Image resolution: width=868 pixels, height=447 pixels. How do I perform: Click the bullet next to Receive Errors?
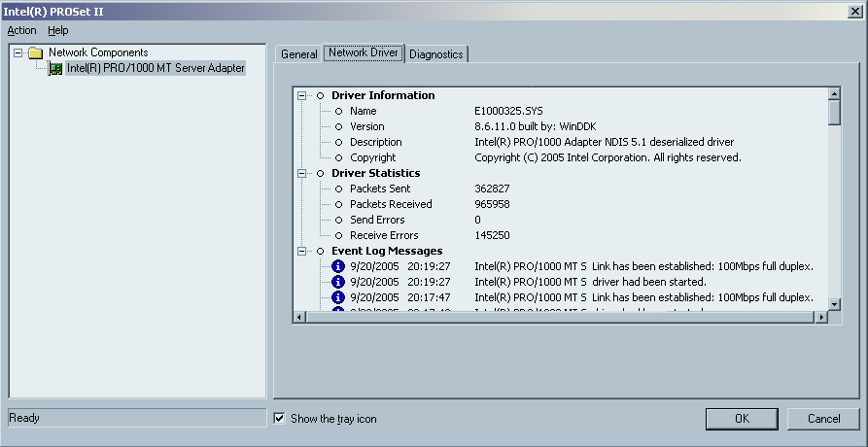point(339,236)
